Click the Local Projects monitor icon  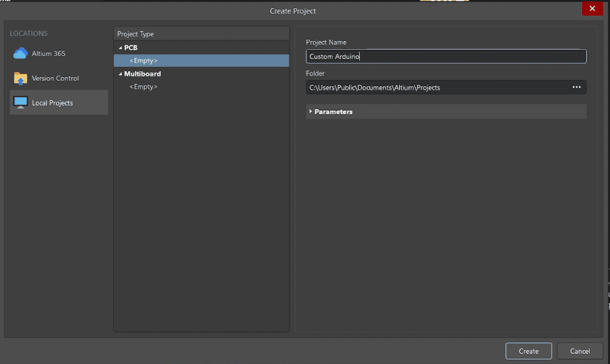coord(21,103)
